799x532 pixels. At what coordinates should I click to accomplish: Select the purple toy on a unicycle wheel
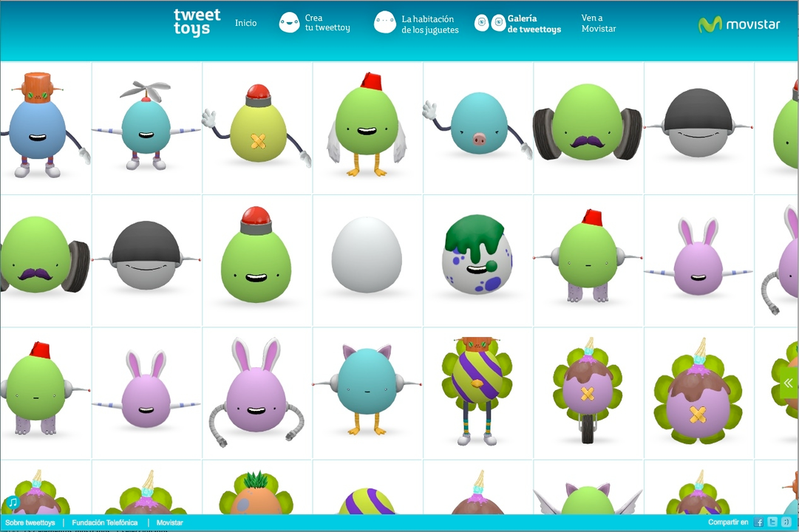coord(588,392)
